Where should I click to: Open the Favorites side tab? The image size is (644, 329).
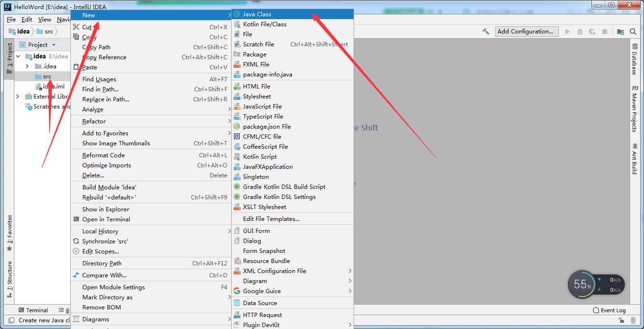tap(10, 233)
